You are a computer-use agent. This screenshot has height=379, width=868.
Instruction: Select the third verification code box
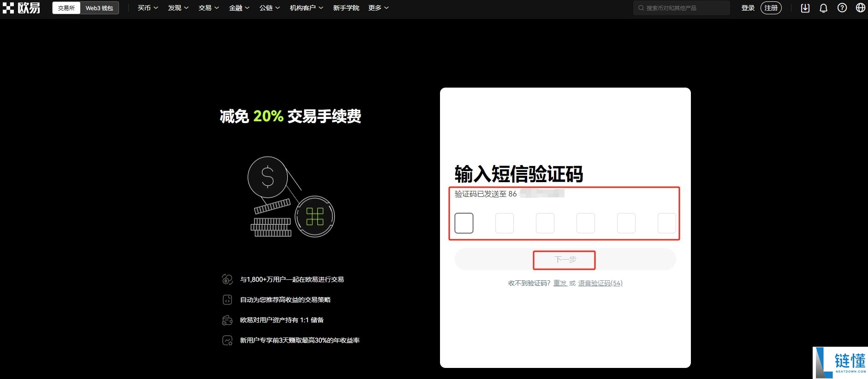(545, 223)
